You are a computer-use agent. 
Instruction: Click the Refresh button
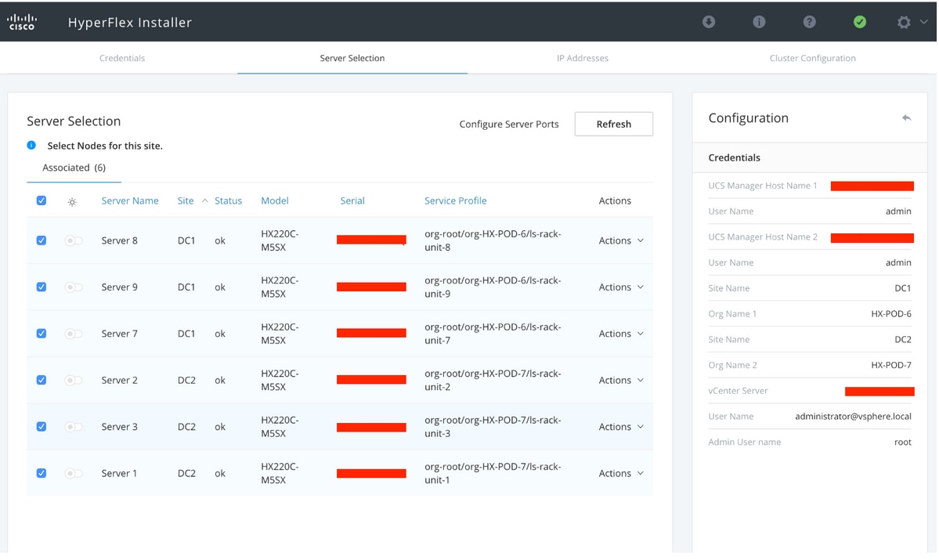(x=614, y=124)
